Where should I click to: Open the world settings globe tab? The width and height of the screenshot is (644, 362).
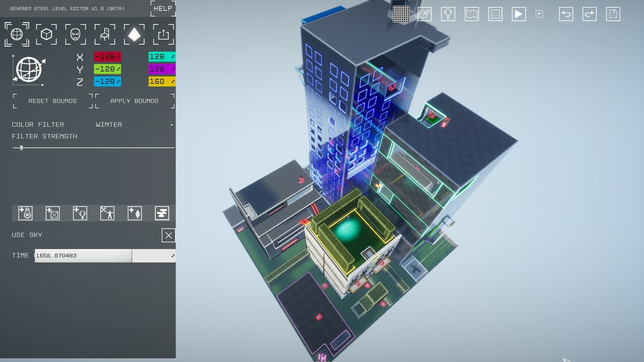(17, 34)
